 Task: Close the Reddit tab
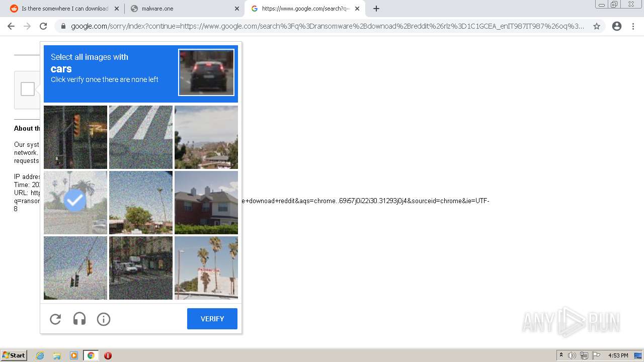pos(117,9)
